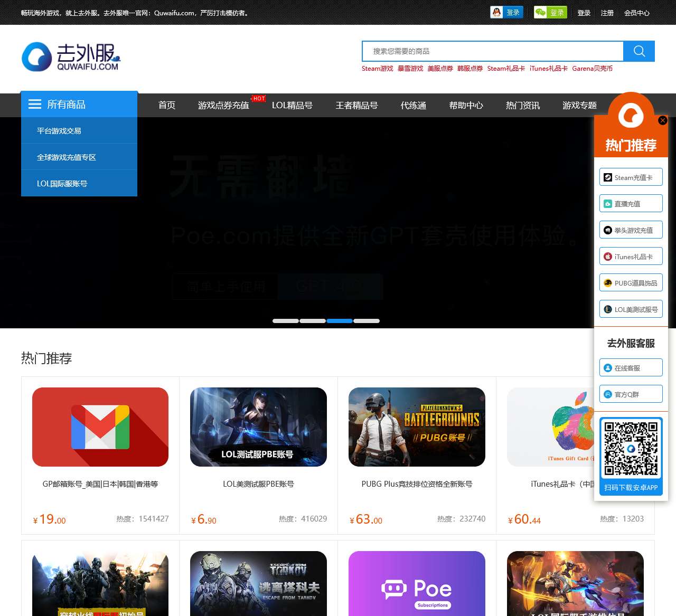
Task: Click GP邮箱账号_美国|日本|韩国|香港等 title
Action: tap(100, 484)
